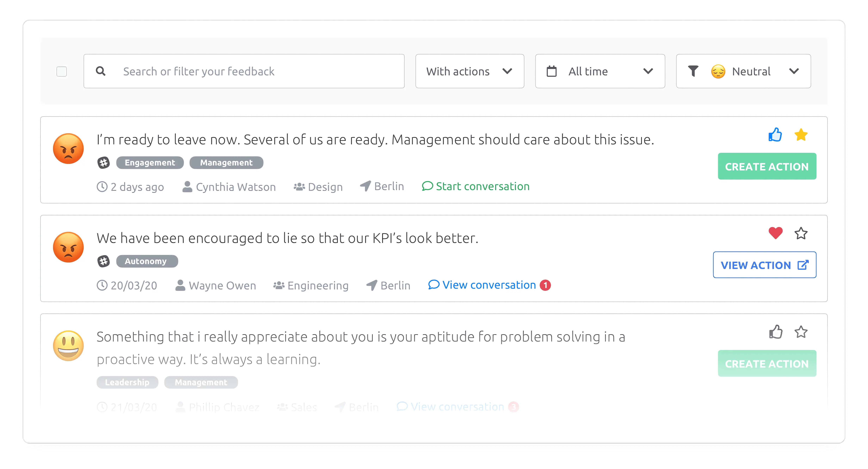The width and height of the screenshot is (868, 469).
Task: Click the hashtag icon next to Engagement tag
Action: (104, 163)
